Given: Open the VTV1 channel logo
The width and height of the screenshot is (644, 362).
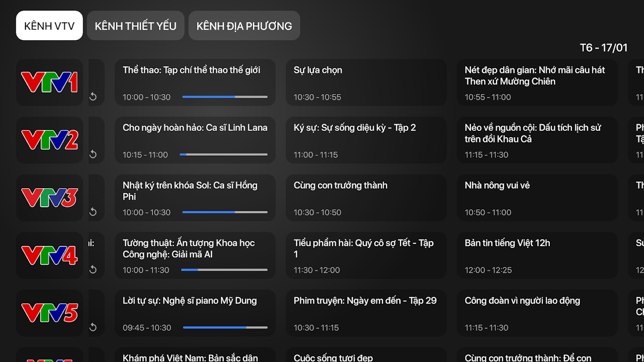Looking at the screenshot, I should [x=49, y=82].
